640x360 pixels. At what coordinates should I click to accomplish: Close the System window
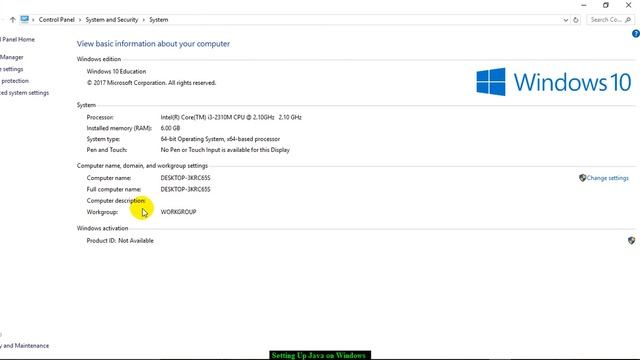pos(629,5)
